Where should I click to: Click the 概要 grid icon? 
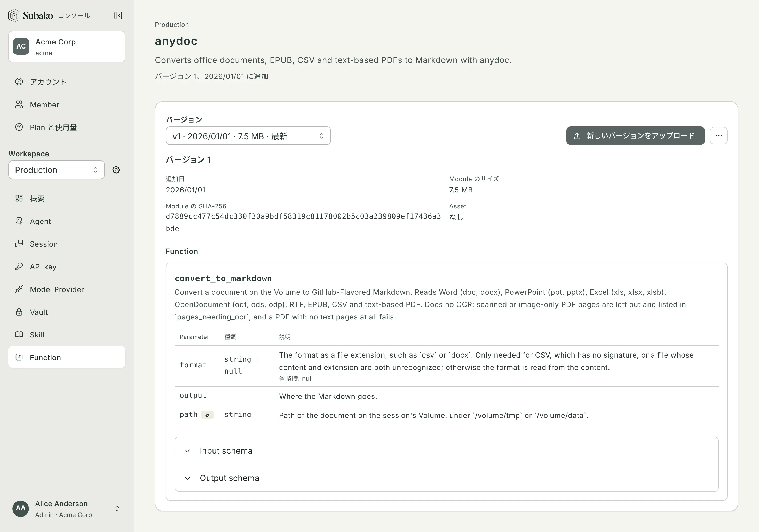19,198
